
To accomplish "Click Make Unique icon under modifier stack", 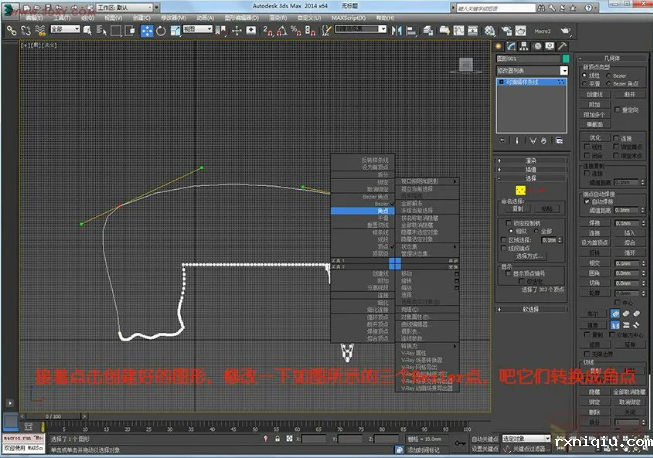I will click(533, 141).
